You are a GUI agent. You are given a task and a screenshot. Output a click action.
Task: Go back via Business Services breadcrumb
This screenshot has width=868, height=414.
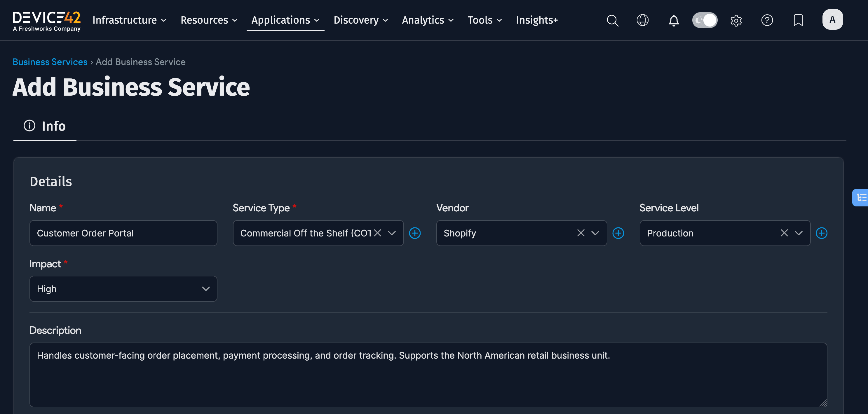(x=50, y=62)
